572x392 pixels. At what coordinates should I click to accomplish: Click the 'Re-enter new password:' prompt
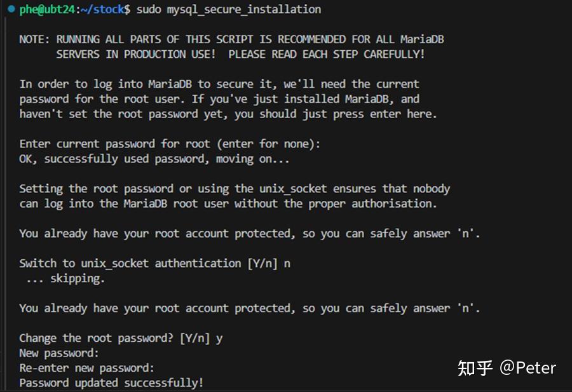pos(87,368)
